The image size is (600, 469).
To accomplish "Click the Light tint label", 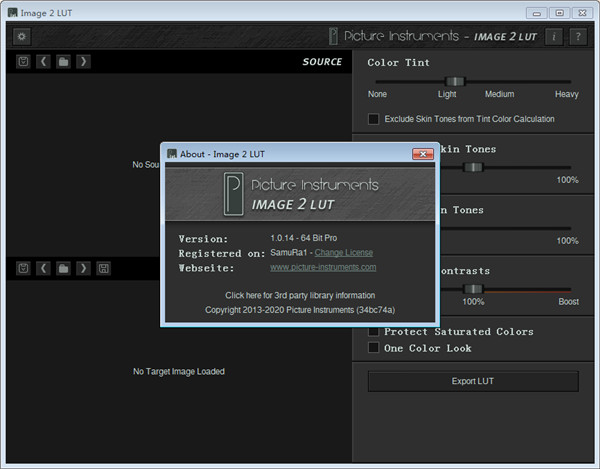I will point(447,94).
